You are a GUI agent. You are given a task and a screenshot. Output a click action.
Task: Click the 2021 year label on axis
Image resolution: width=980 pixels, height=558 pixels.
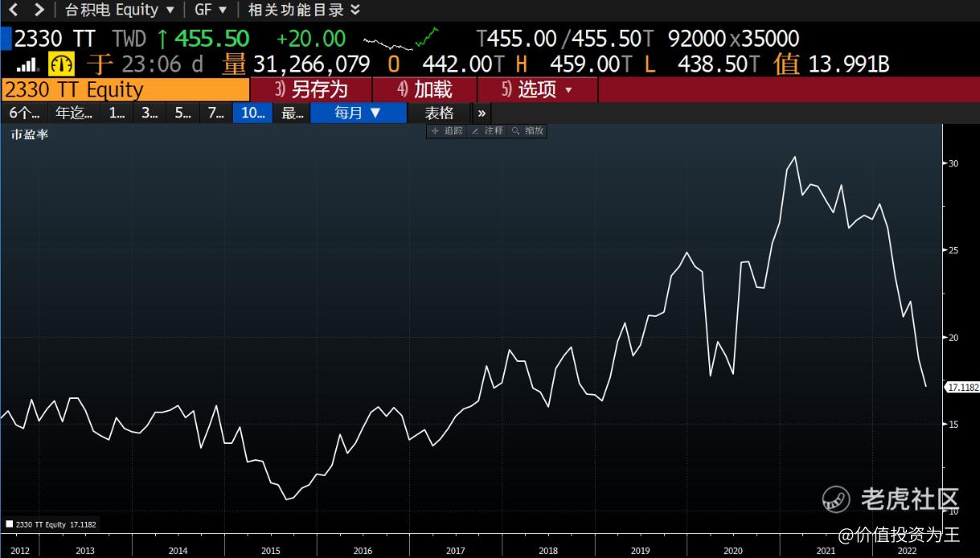(826, 551)
